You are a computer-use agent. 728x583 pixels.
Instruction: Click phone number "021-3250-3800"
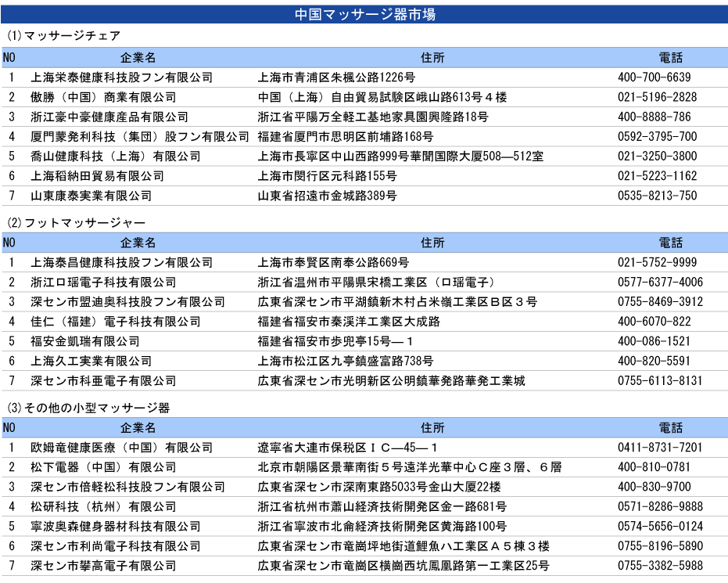[x=658, y=156]
